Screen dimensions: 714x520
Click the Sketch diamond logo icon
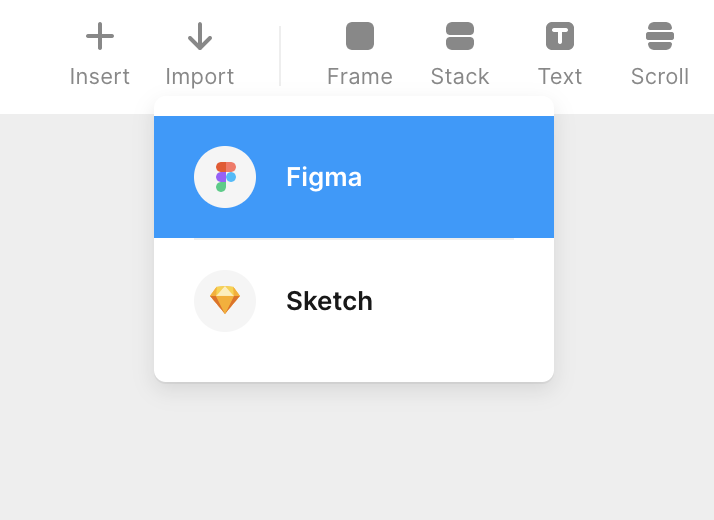(225, 300)
